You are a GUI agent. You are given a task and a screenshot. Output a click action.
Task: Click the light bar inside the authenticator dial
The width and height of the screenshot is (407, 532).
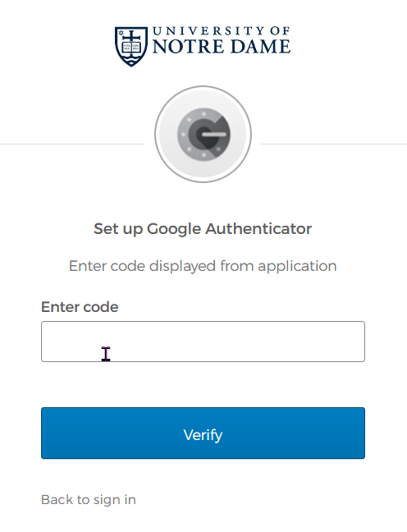coord(213,135)
